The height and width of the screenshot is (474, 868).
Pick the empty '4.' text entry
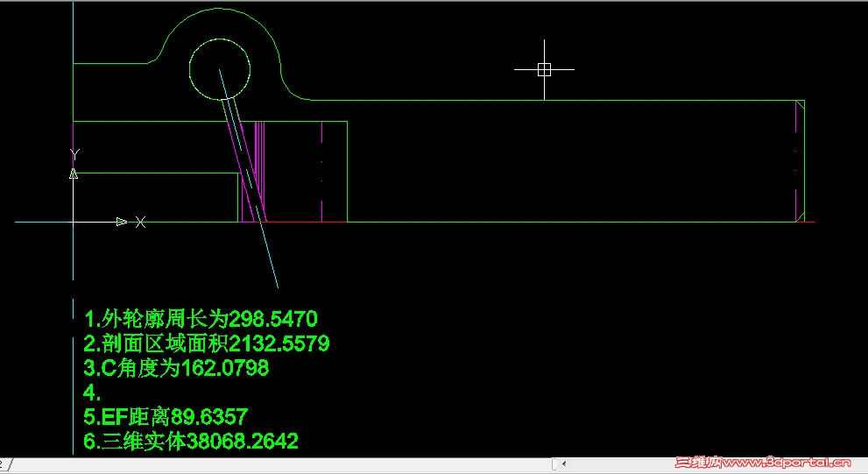coord(92,393)
